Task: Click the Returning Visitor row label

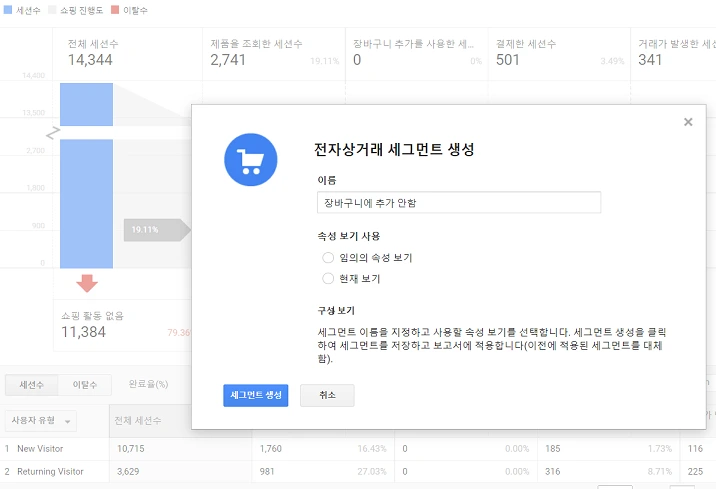Action: point(50,472)
